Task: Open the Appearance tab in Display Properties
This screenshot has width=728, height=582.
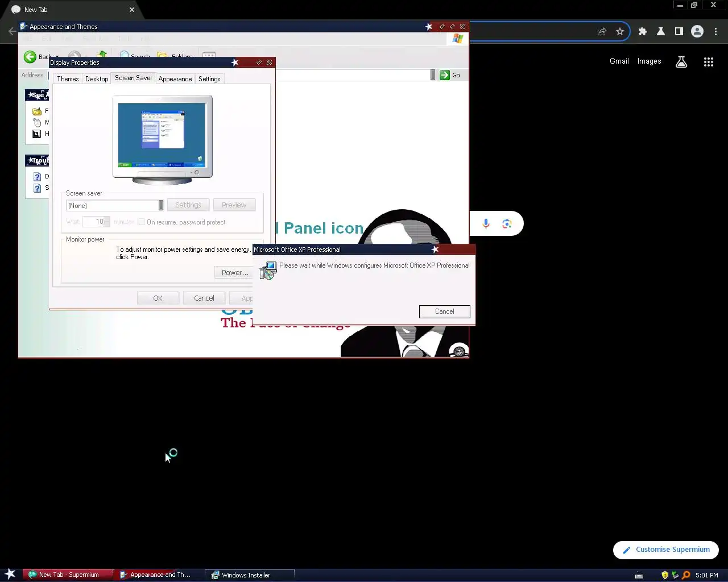Action: click(x=175, y=79)
